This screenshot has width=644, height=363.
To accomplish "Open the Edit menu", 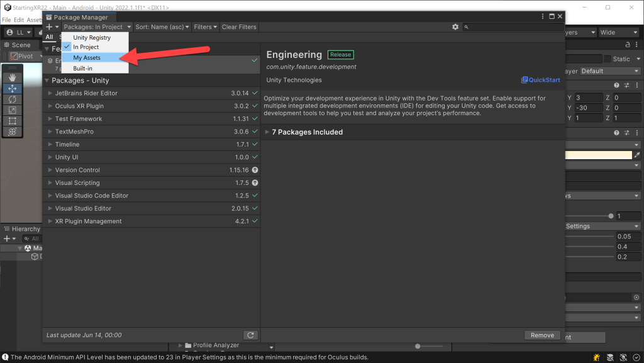I will [x=19, y=20].
